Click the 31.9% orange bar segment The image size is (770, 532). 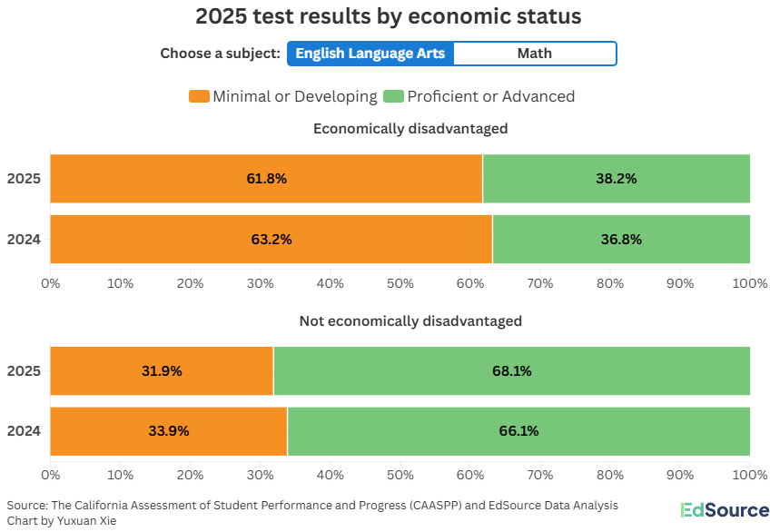(162, 370)
